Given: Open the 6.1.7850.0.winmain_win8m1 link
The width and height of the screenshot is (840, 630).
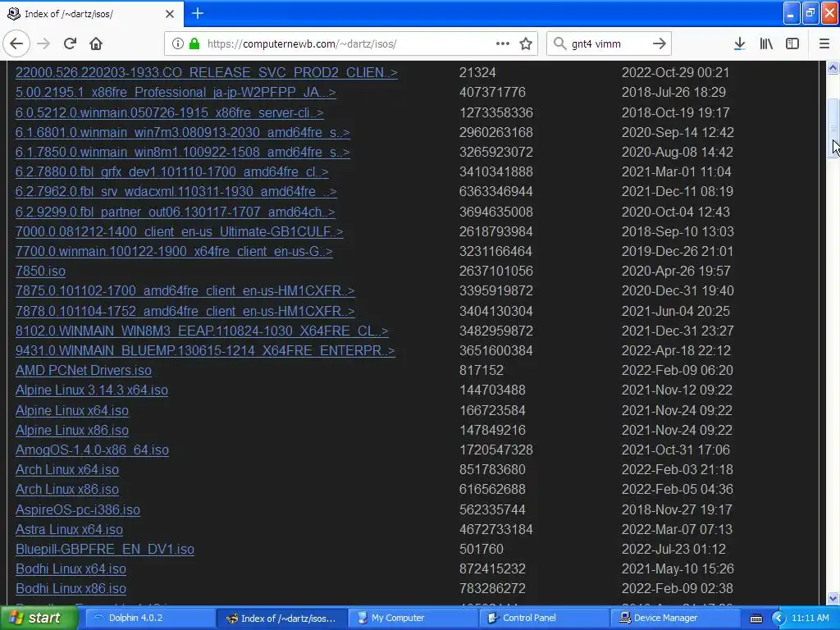Looking at the screenshot, I should point(183,152).
